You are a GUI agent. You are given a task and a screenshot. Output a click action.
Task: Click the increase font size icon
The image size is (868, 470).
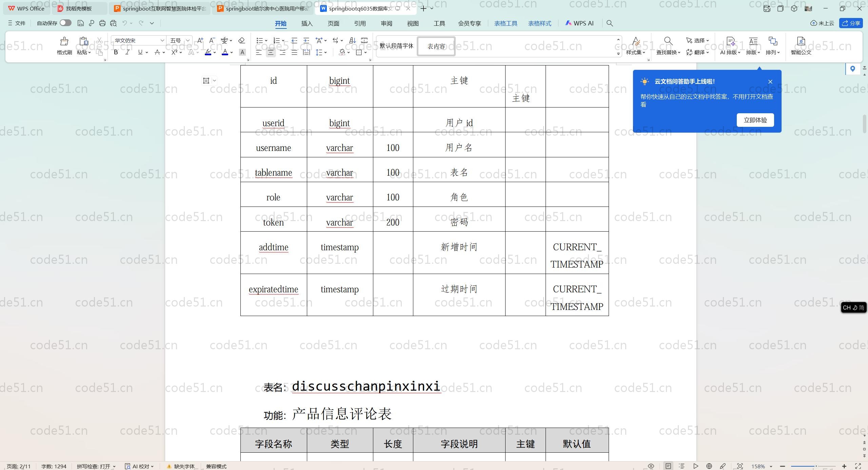[200, 40]
